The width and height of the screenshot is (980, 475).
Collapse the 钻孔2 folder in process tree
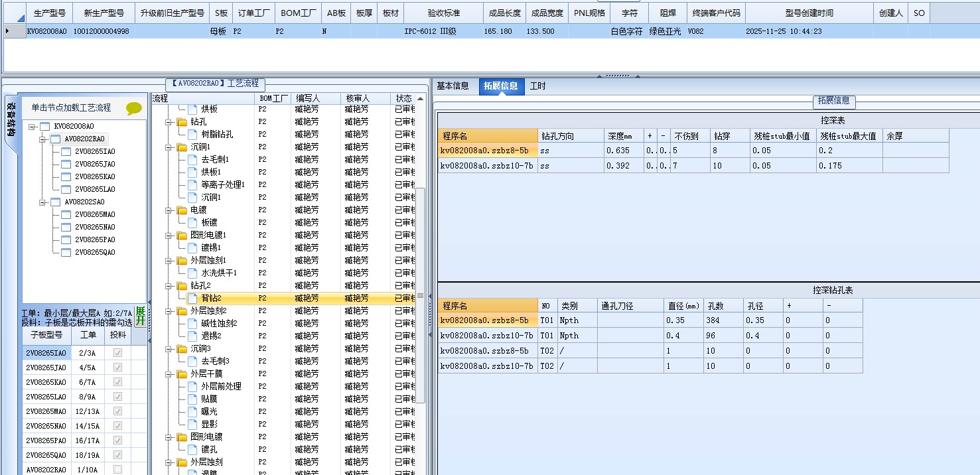click(169, 286)
